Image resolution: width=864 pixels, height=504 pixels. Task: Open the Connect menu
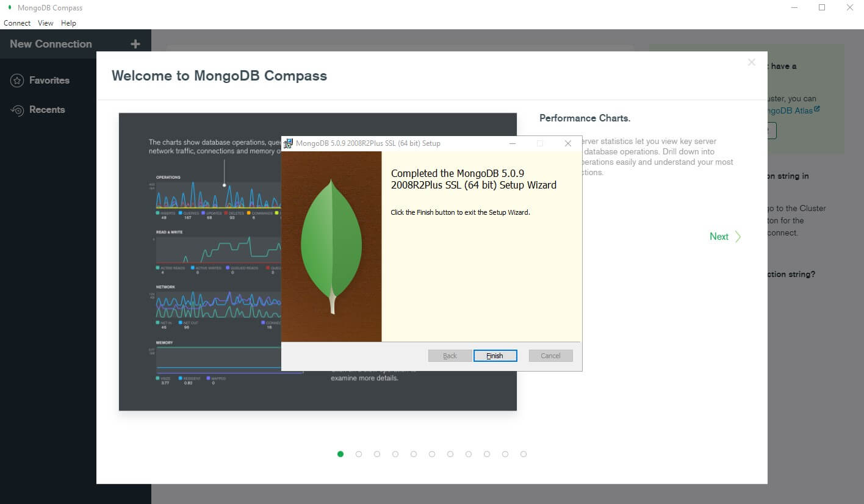[x=17, y=23]
